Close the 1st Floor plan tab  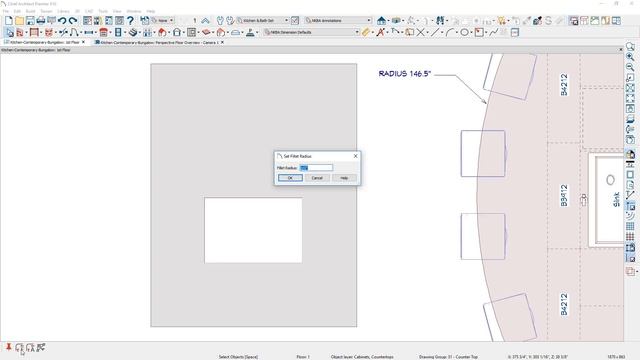coord(84,42)
